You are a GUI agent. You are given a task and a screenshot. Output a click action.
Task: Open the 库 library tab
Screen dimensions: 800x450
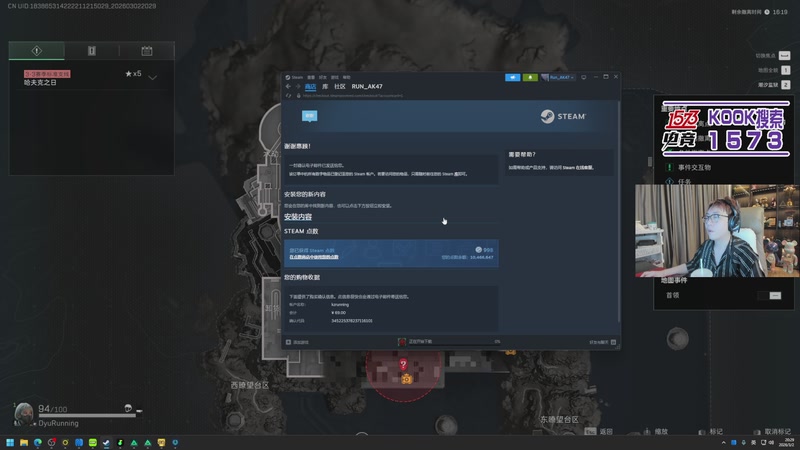pos(325,87)
